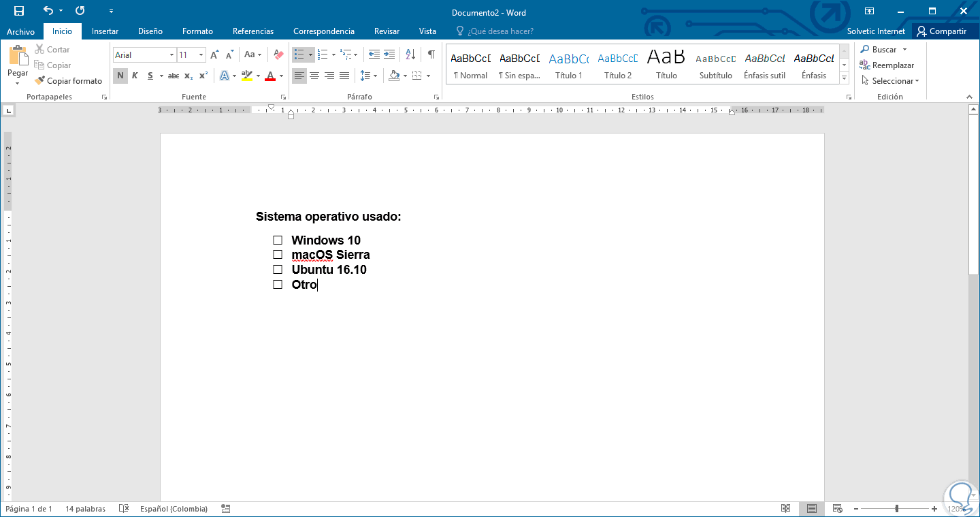The width and height of the screenshot is (980, 517).
Task: Open the change case (Aa) dropdown
Action: [x=252, y=54]
